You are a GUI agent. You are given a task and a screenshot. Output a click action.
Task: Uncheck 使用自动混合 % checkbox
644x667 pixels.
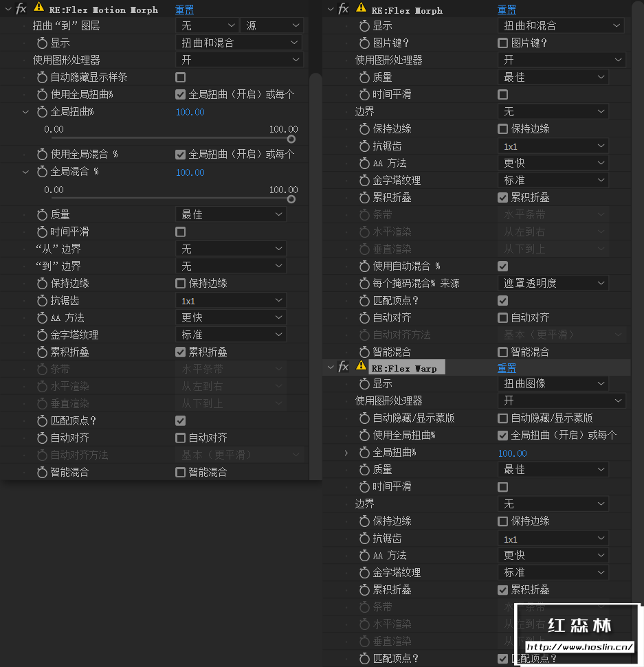click(x=502, y=267)
